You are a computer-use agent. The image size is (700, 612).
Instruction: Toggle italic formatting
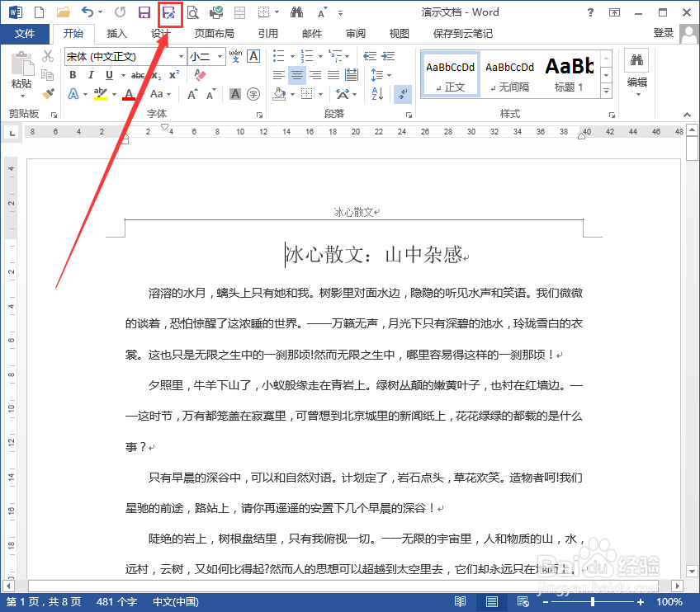(x=91, y=75)
